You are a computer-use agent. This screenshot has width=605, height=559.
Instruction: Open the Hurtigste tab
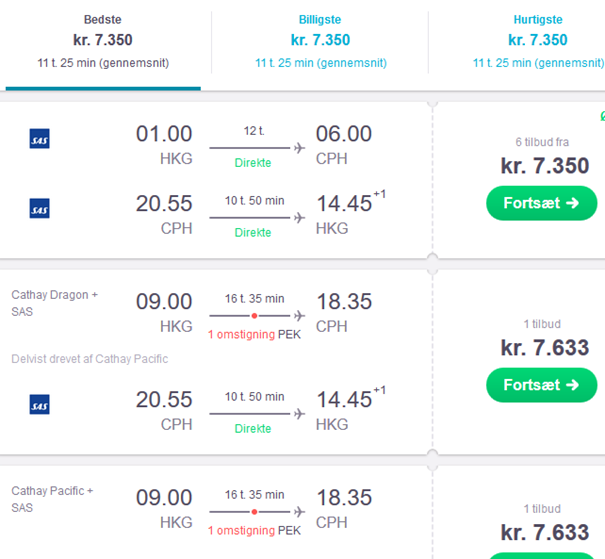pos(537,42)
